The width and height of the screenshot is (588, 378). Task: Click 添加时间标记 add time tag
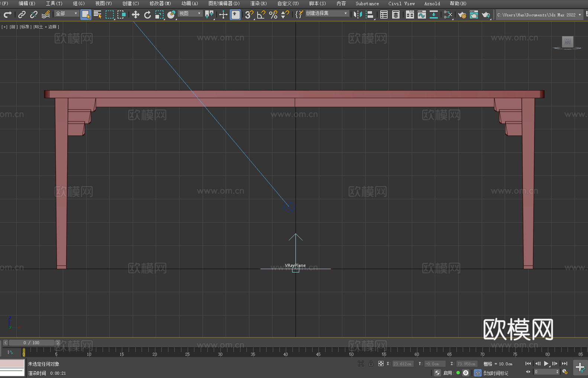tap(496, 373)
